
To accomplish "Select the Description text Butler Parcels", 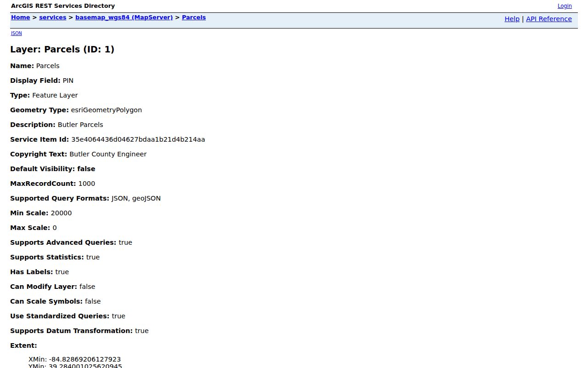I will point(80,125).
